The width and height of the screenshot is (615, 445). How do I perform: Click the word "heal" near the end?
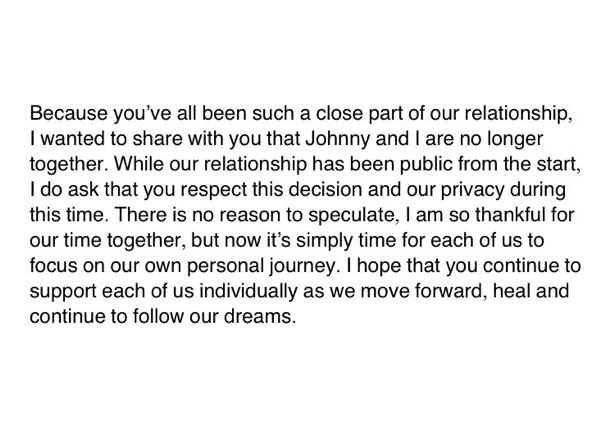511,291
